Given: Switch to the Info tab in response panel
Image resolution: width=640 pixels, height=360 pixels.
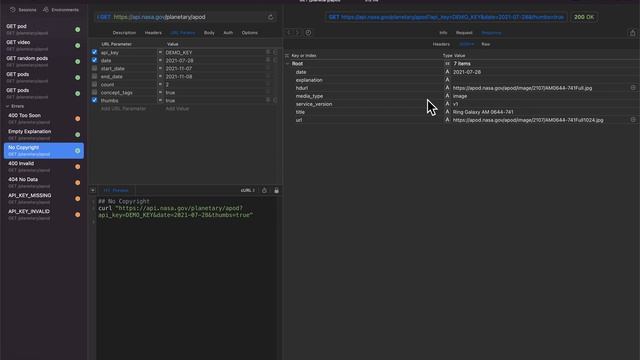Looking at the screenshot, I should 443,33.
